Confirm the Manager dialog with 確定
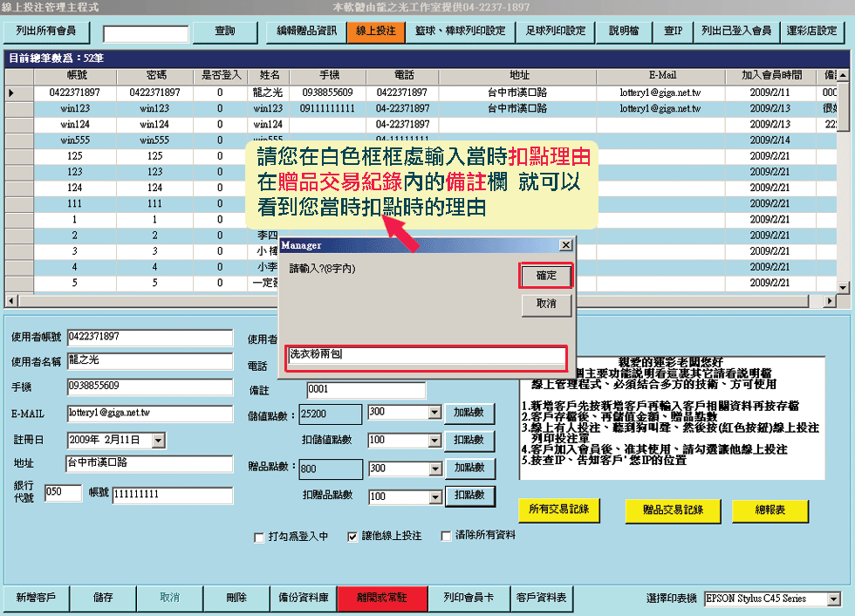The height and width of the screenshot is (616, 855). tap(546, 276)
